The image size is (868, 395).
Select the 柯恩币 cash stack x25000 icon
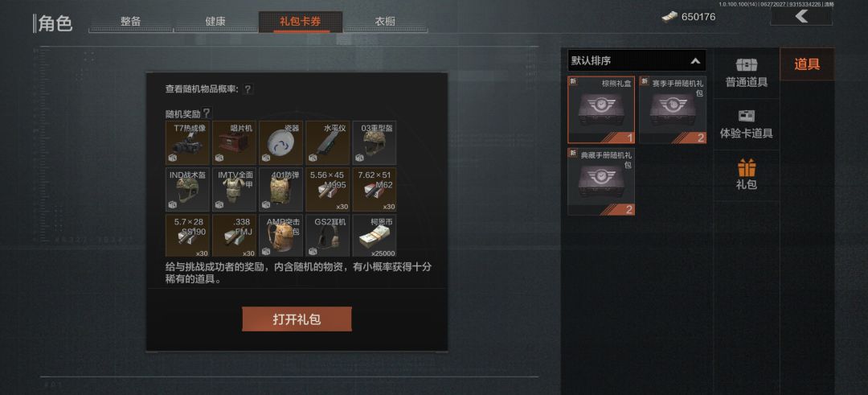point(375,236)
